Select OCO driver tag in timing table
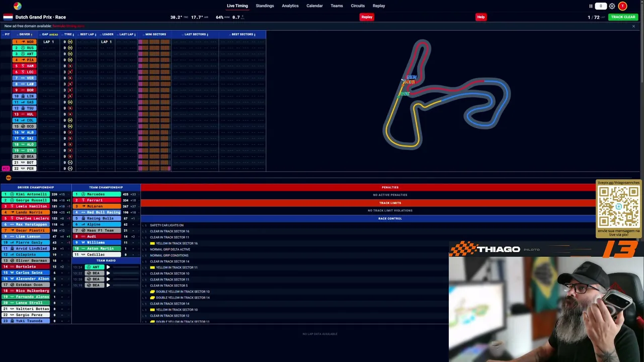 pyautogui.click(x=24, y=126)
